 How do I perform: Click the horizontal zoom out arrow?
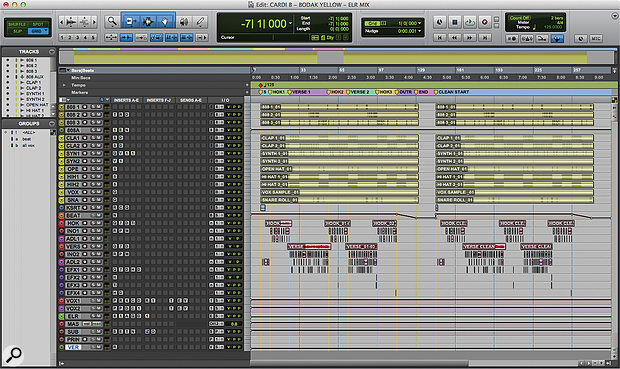(61, 22)
